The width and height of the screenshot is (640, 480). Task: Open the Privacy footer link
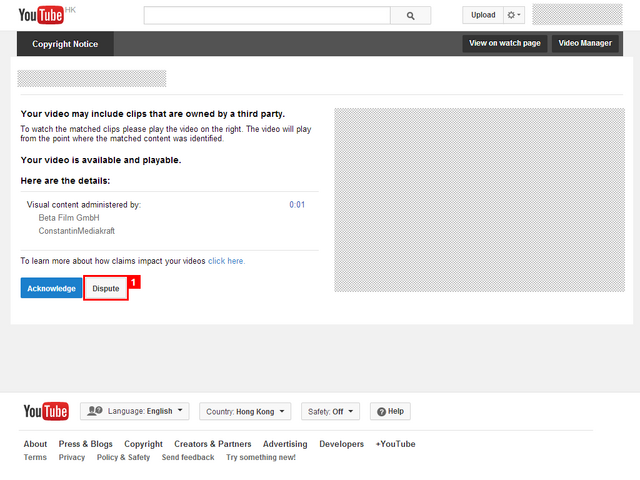(72, 457)
